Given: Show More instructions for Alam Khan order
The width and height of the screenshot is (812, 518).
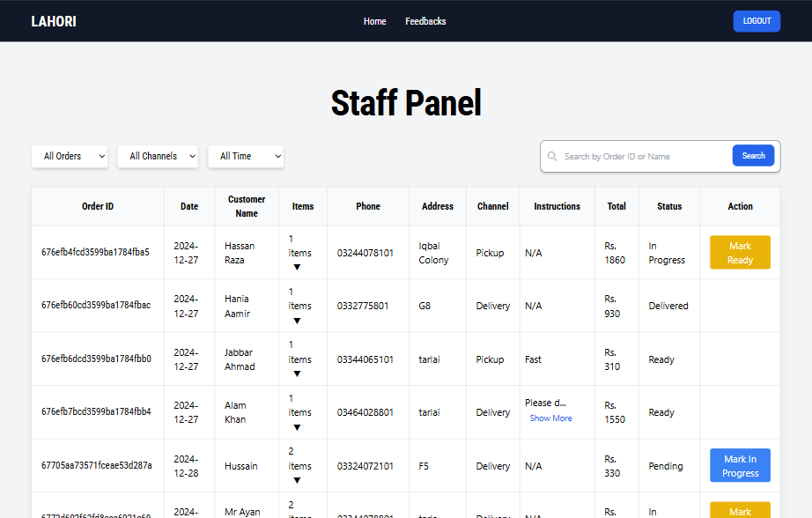Looking at the screenshot, I should (550, 418).
